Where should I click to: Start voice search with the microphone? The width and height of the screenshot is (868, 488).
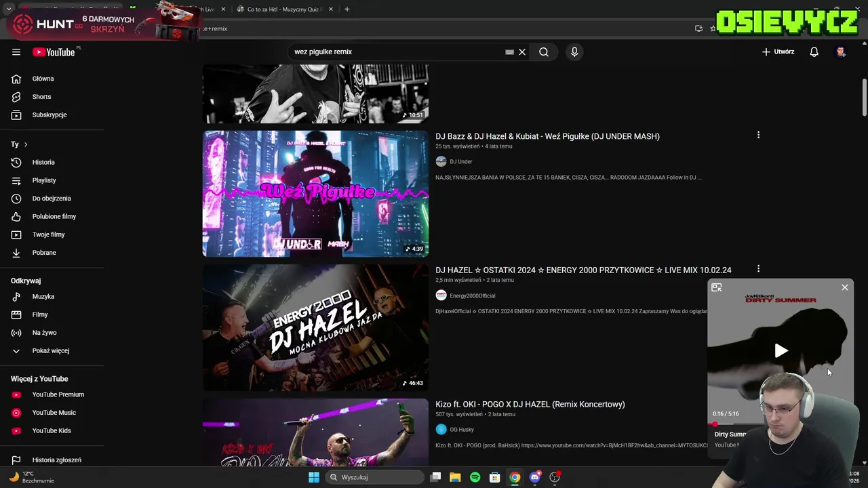pyautogui.click(x=574, y=52)
